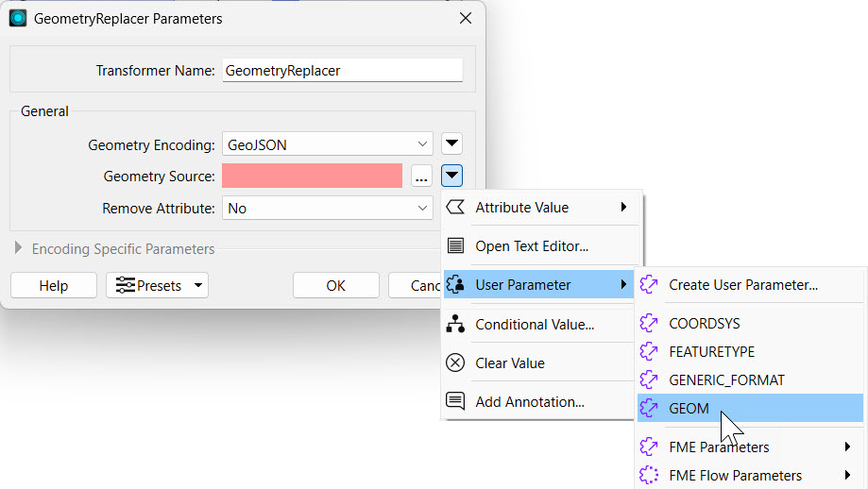Open the Geometry Encoding GeoJSON dropdown
This screenshot has width=868, height=489.
(x=328, y=144)
